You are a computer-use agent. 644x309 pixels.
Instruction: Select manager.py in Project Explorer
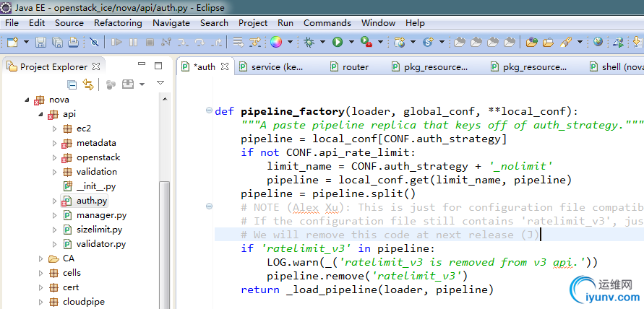(x=101, y=215)
